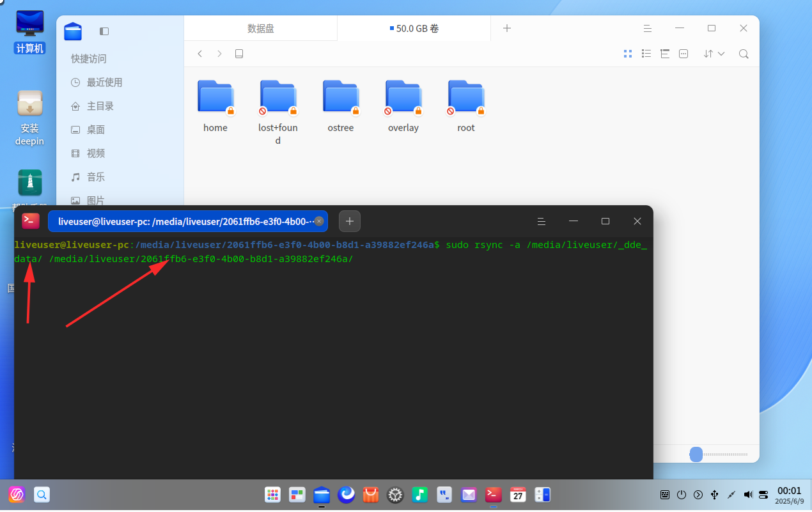Image resolution: width=812 pixels, height=512 pixels.
Task: Select the root folder
Action: [466, 106]
